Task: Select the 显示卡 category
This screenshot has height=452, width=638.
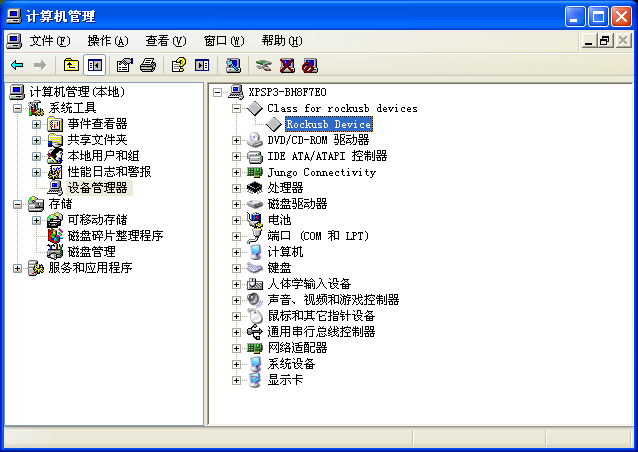Action: [x=285, y=380]
